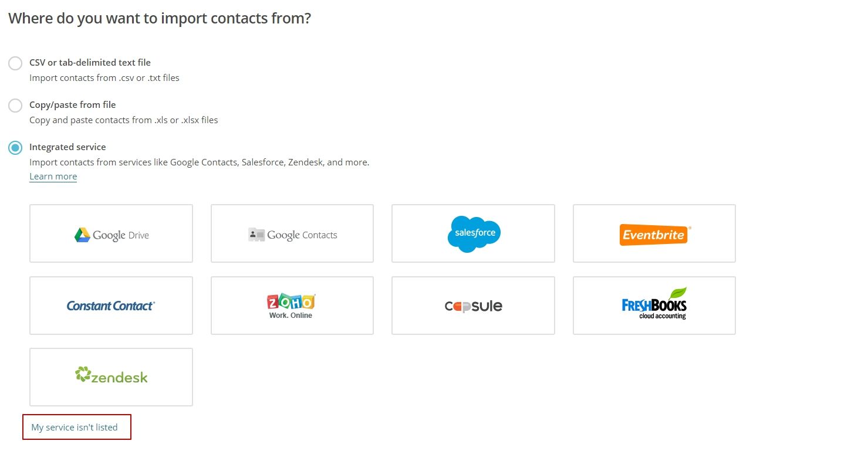Click the Integrated service option label
Viewport: 868px width, 451px height.
[67, 147]
